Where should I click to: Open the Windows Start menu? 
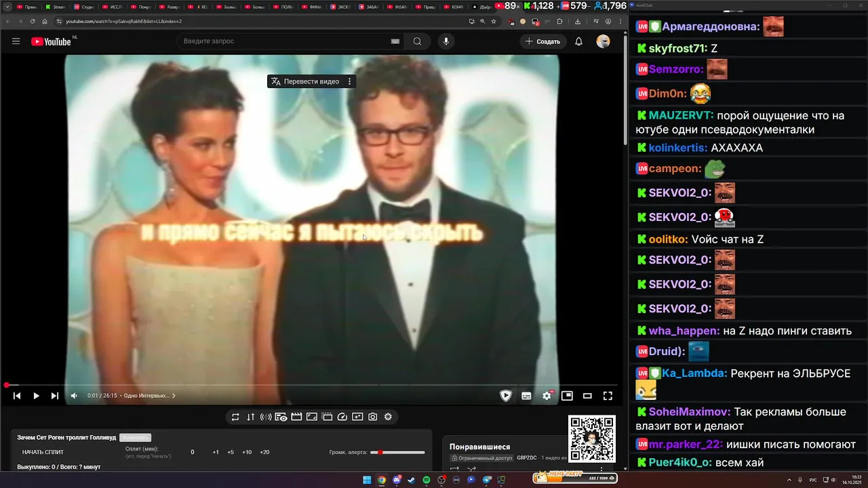[x=367, y=480]
